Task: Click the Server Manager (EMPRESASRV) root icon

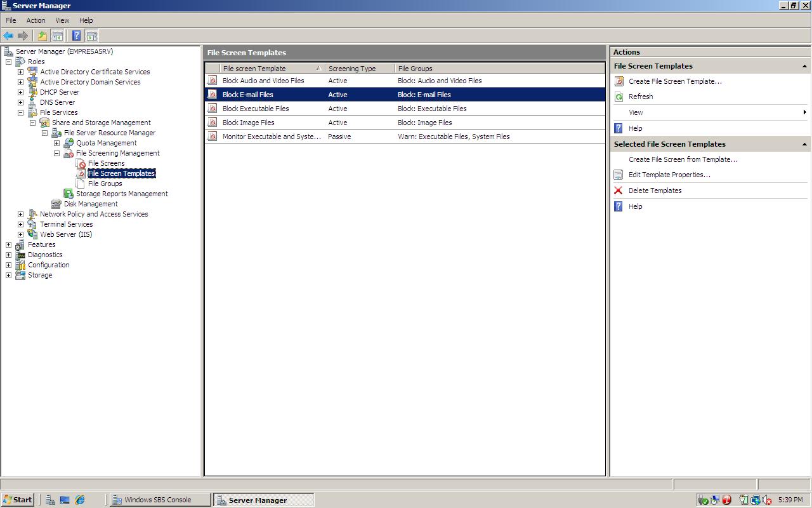Action: [8, 51]
